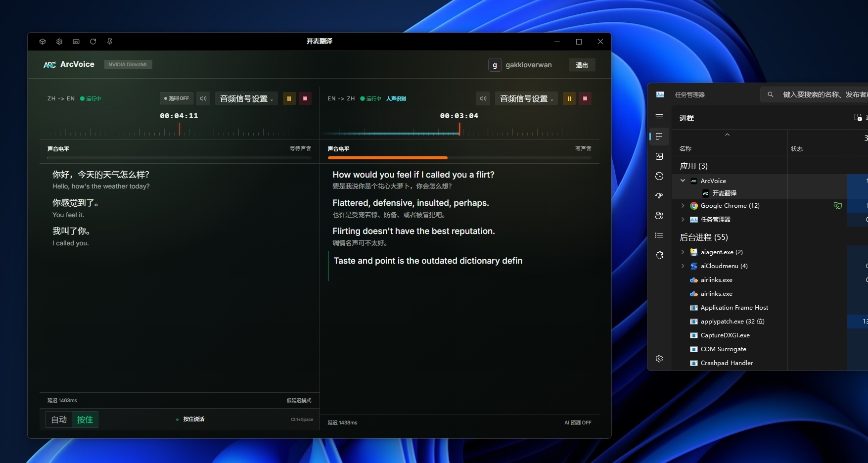Open Users tab icon in Task Manager
This screenshot has width=868, height=463.
pyautogui.click(x=659, y=216)
